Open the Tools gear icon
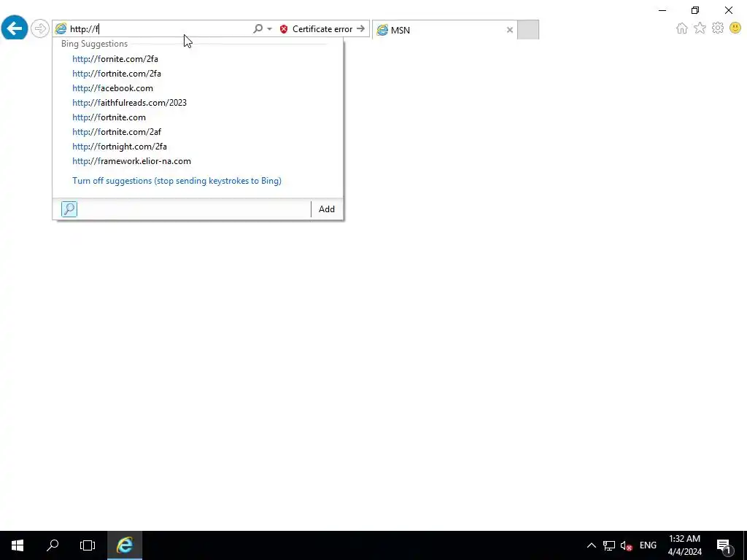Image resolution: width=747 pixels, height=560 pixels. [718, 28]
